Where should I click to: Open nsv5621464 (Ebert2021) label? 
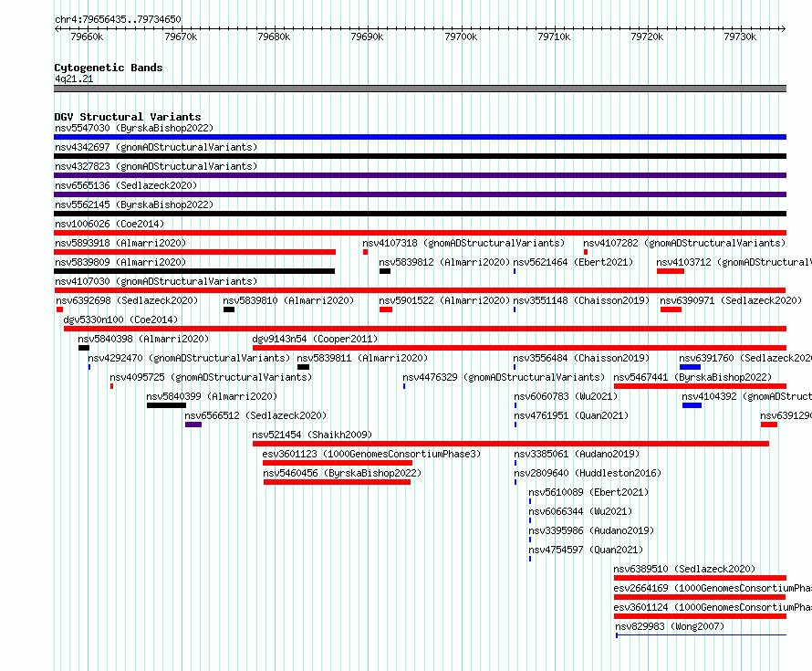pyautogui.click(x=573, y=262)
